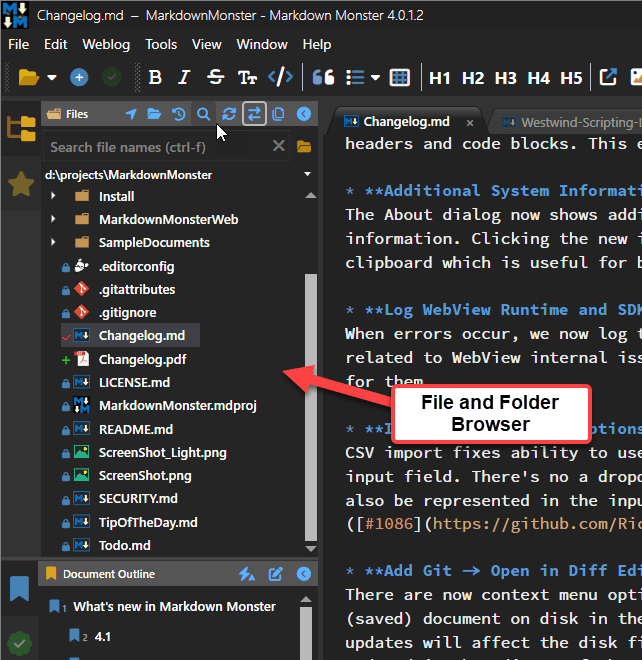Screen dimensions: 642x660
Task: Apply strikethrough formatting
Action: [x=216, y=77]
